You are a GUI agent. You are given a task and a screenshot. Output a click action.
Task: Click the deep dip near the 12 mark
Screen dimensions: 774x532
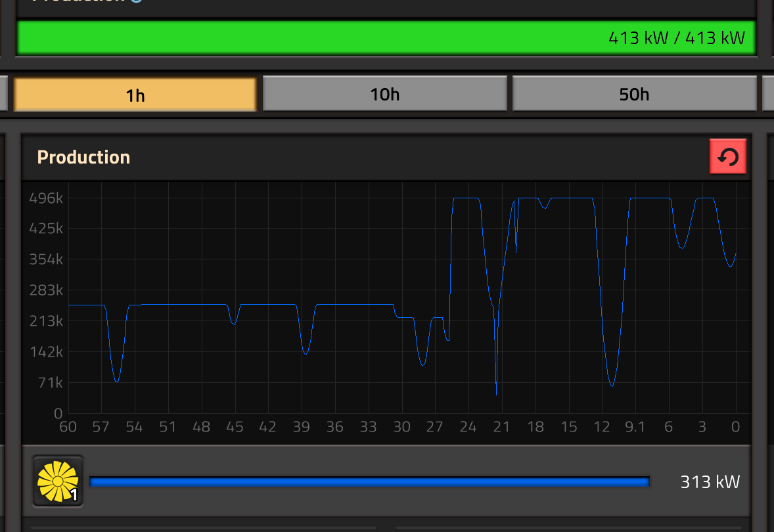[x=612, y=386]
